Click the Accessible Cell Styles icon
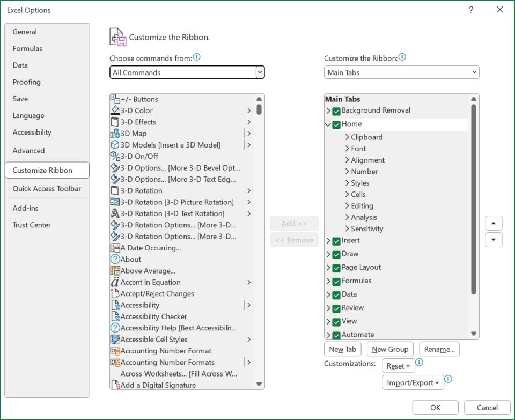 coord(116,340)
